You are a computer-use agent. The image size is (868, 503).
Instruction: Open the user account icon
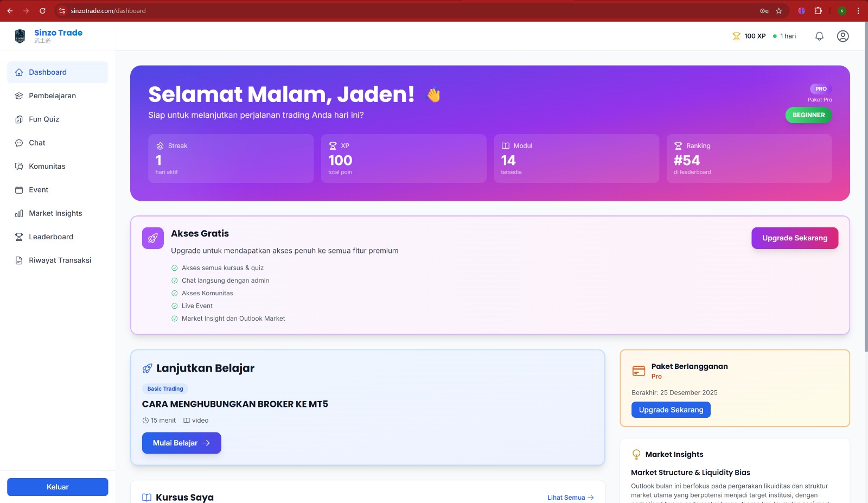point(843,36)
